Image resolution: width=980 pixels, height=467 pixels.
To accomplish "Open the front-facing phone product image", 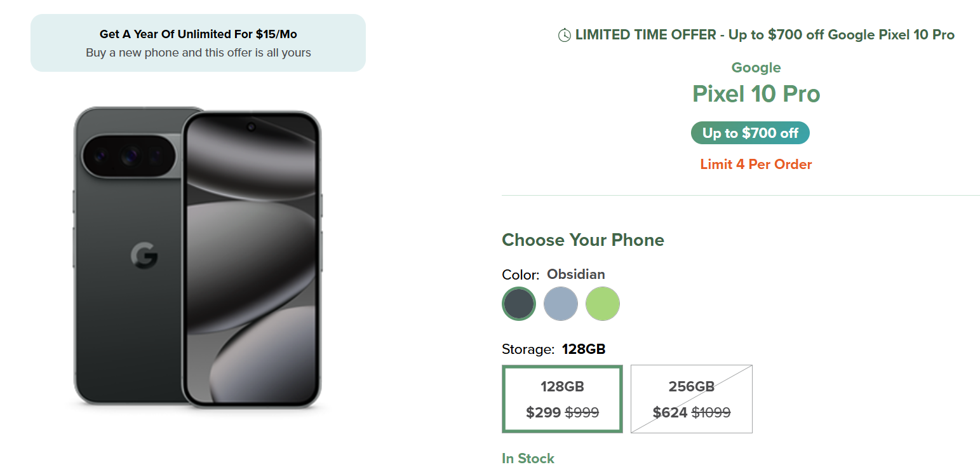I will pyautogui.click(x=252, y=261).
